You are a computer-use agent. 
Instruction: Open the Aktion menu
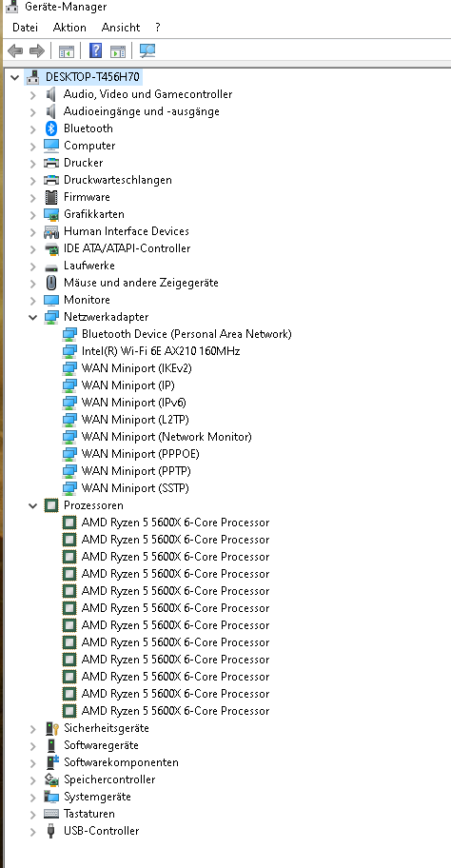click(69, 28)
